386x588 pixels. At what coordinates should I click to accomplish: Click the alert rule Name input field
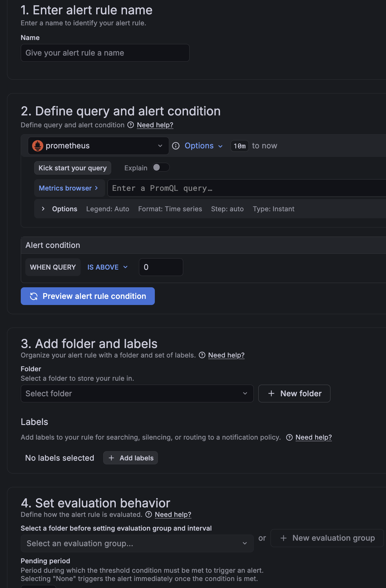pyautogui.click(x=105, y=53)
